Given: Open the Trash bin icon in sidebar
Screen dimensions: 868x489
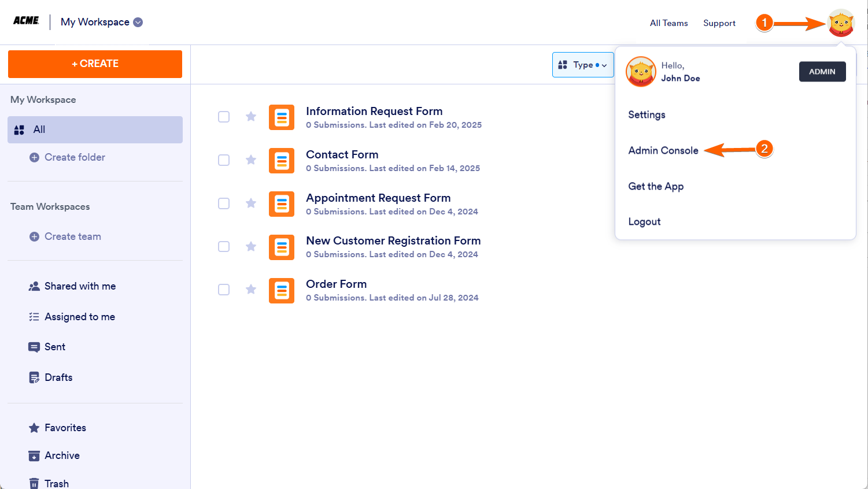Looking at the screenshot, I should pos(34,483).
